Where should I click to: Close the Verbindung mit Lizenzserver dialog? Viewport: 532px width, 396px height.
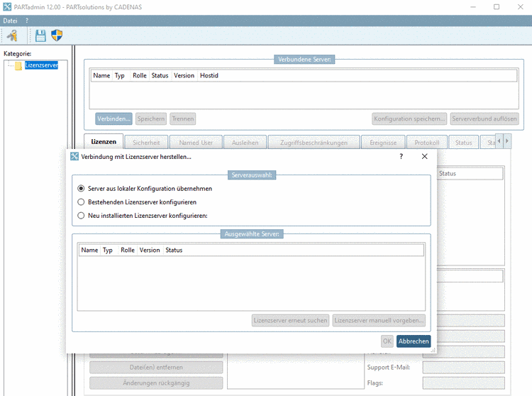424,156
